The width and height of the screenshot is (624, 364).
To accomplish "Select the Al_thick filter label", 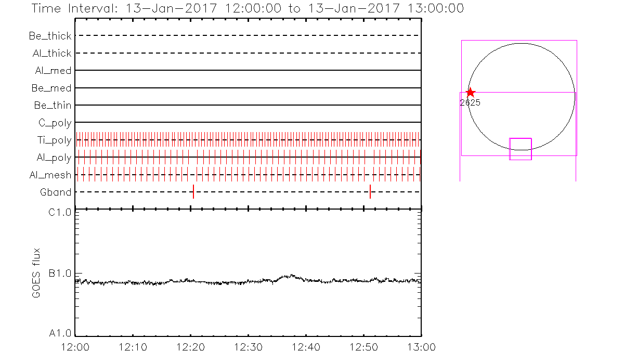I will (52, 54).
